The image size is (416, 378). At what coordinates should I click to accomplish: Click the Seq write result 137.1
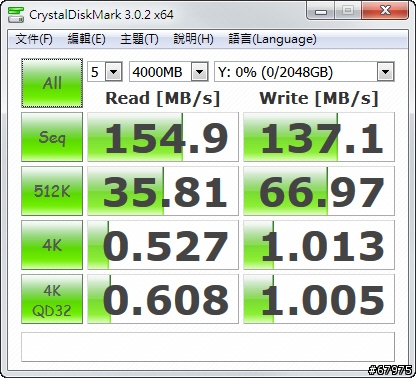pyautogui.click(x=319, y=137)
